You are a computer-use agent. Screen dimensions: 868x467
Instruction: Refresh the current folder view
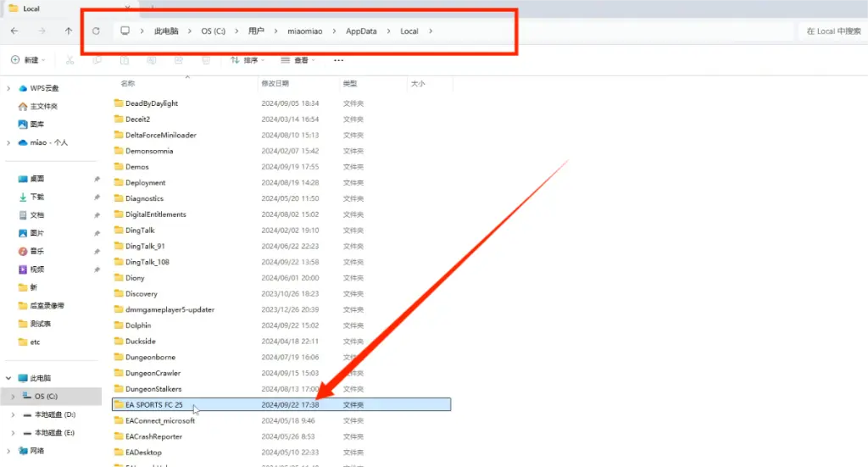tap(96, 31)
